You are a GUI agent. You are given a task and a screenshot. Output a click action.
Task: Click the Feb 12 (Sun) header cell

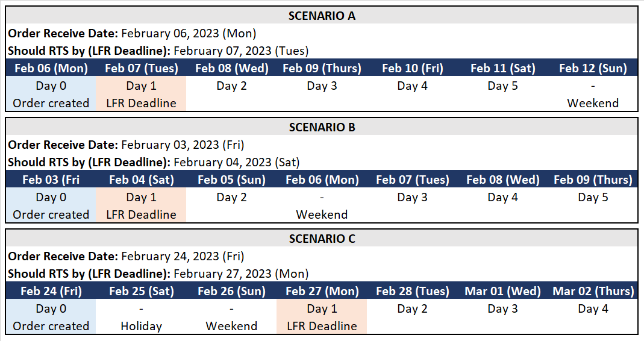(x=593, y=68)
